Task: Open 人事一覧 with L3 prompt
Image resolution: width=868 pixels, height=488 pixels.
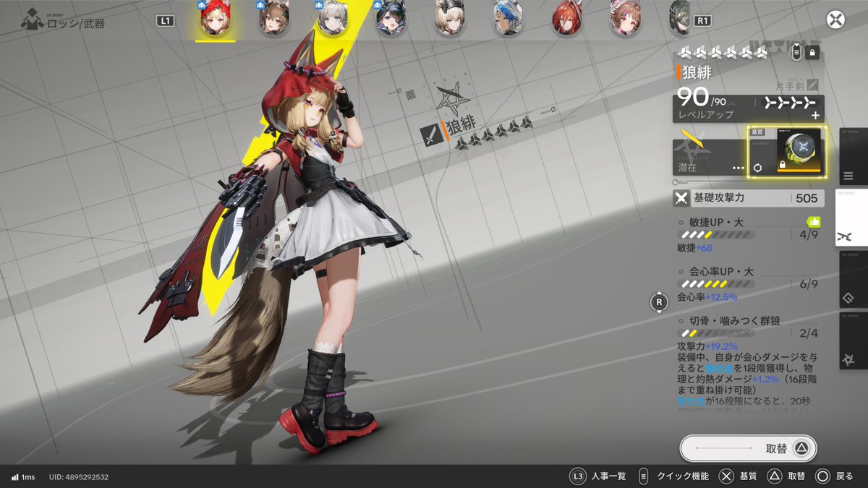Action: 599,476
